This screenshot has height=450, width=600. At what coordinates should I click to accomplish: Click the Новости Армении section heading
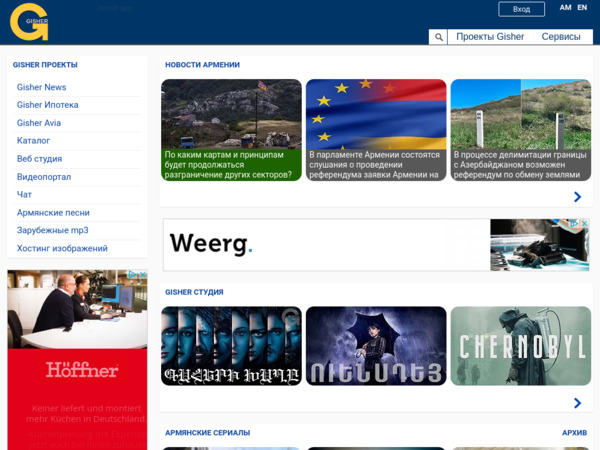pyautogui.click(x=202, y=65)
